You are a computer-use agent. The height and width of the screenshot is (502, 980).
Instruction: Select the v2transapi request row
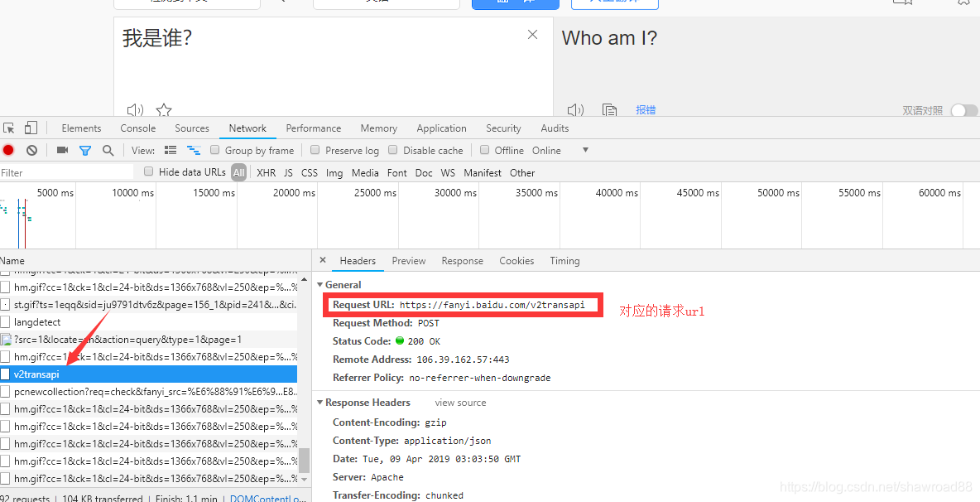point(149,374)
